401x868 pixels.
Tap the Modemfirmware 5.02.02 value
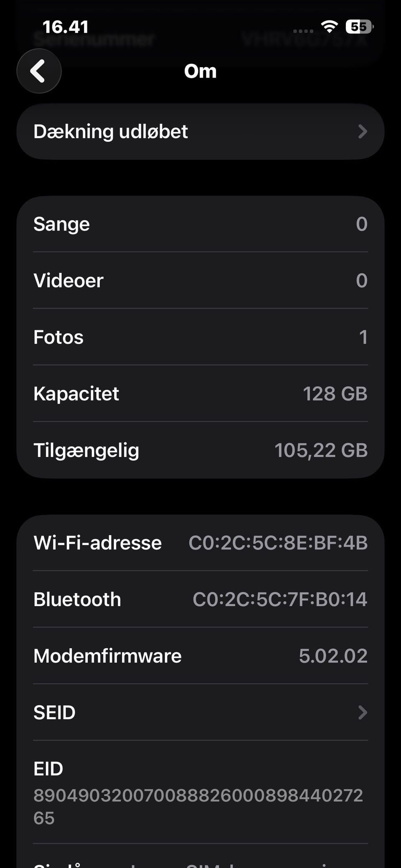pos(333,656)
